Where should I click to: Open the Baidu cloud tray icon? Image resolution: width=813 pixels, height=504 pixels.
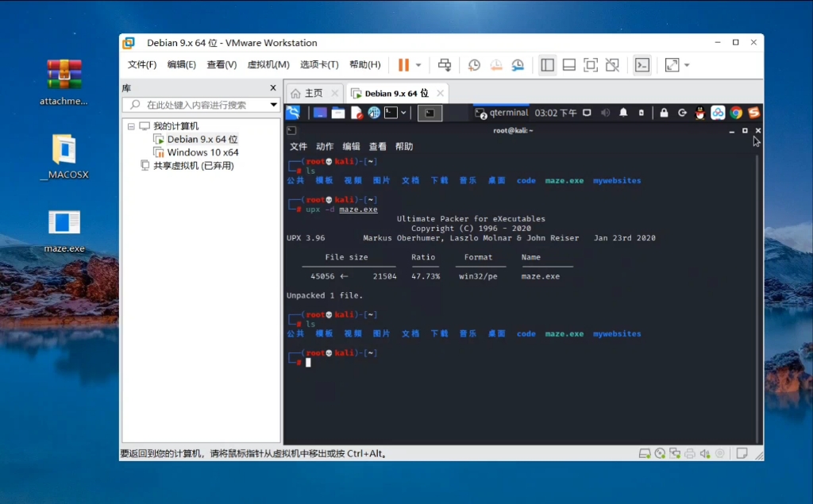click(x=718, y=113)
